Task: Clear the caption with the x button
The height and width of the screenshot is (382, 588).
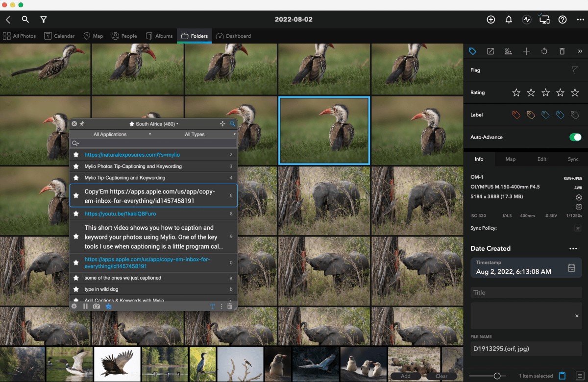Action: coord(577,316)
